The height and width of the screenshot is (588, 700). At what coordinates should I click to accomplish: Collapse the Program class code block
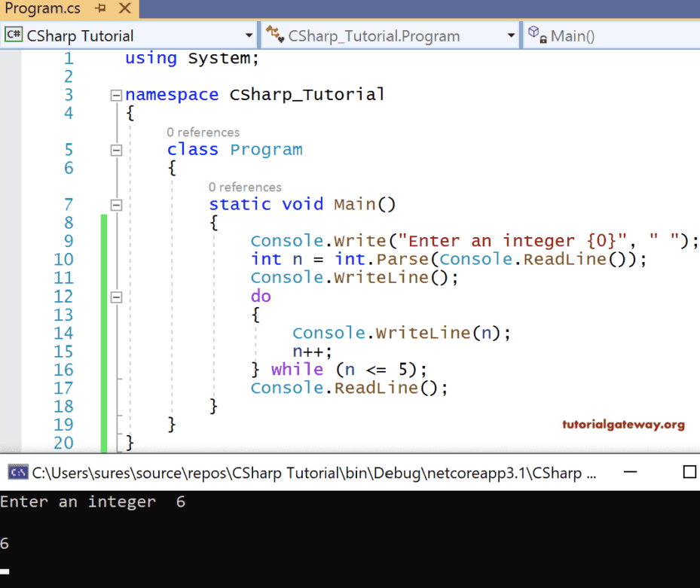tap(115, 150)
